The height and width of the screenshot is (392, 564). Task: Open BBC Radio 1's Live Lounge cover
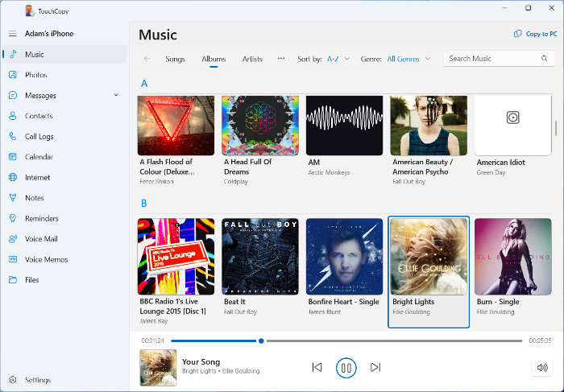click(176, 257)
